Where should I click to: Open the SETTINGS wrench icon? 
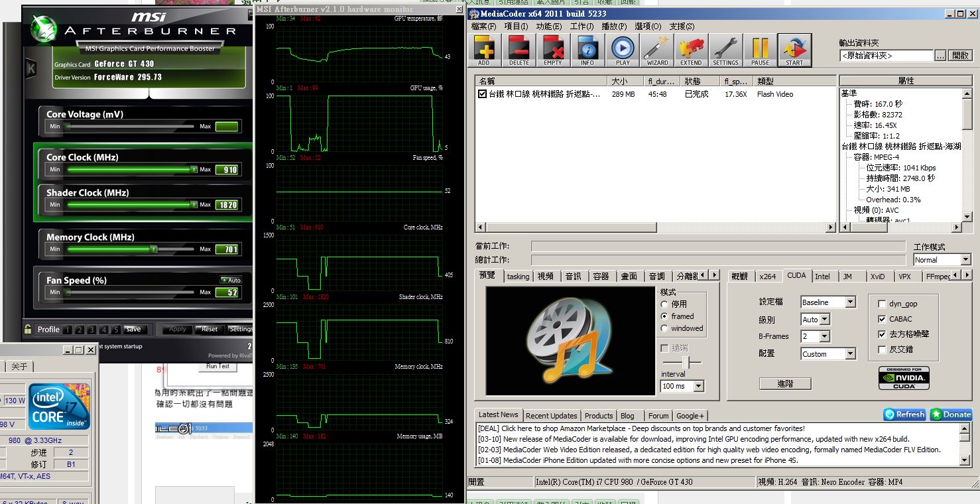click(x=725, y=50)
